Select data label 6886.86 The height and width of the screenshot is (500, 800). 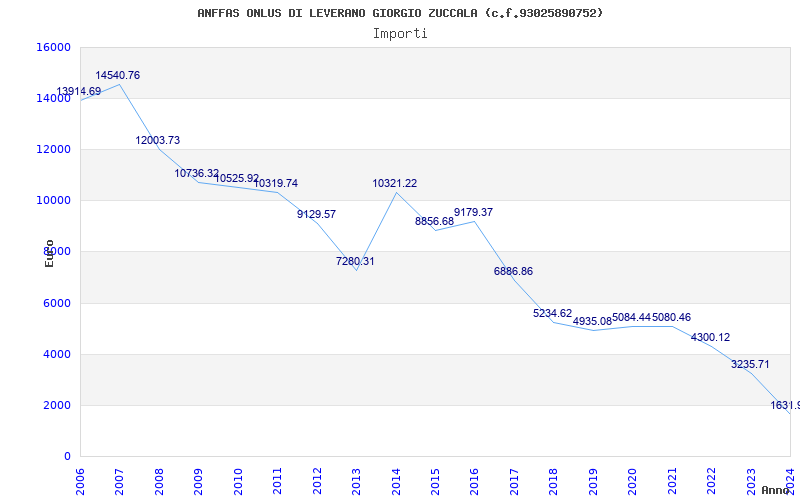(513, 271)
